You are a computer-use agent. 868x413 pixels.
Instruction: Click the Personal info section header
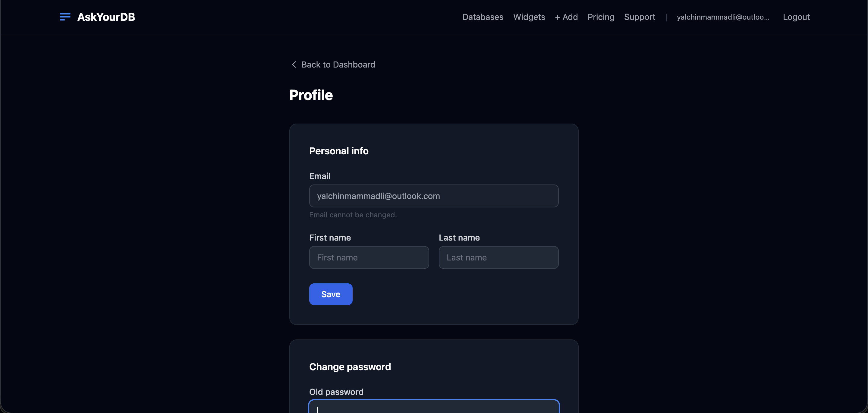[x=339, y=151]
